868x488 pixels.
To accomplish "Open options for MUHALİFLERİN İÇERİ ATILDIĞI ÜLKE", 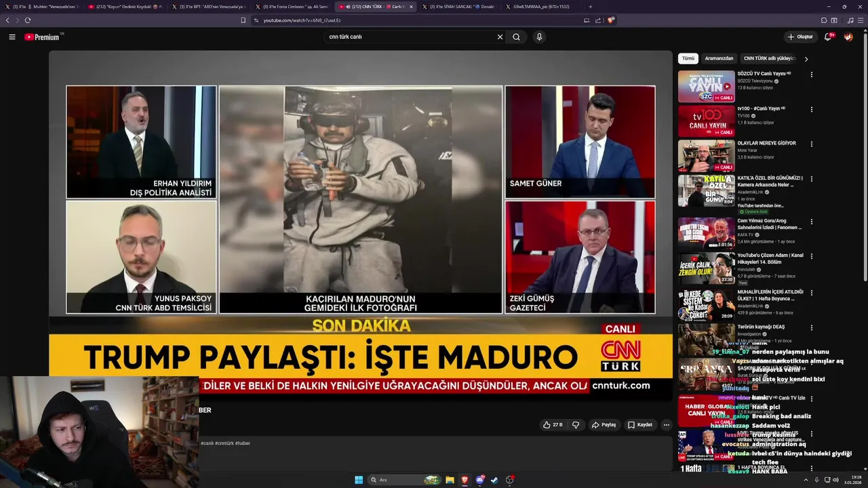I will click(812, 292).
